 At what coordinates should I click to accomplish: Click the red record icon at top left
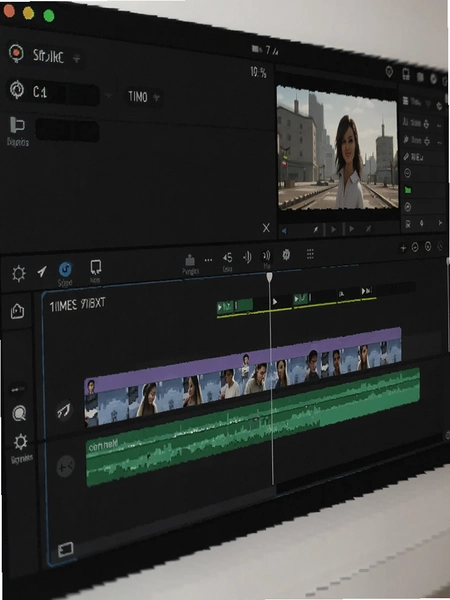[16, 53]
